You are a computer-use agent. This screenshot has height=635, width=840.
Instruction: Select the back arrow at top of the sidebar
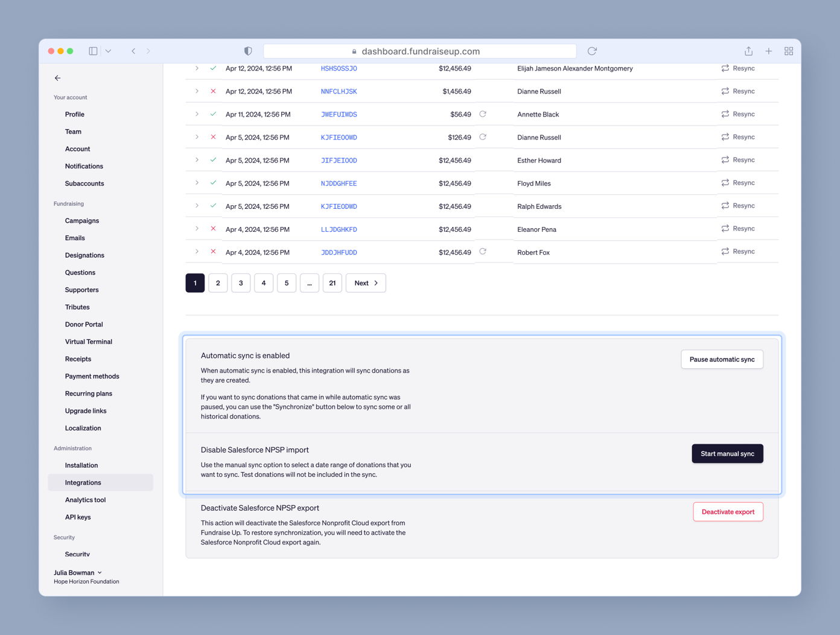(x=57, y=78)
